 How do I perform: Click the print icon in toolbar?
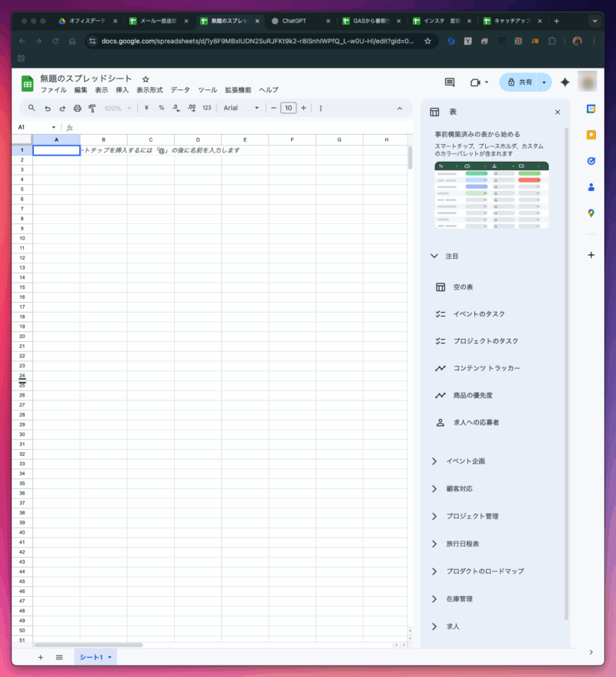click(x=77, y=109)
